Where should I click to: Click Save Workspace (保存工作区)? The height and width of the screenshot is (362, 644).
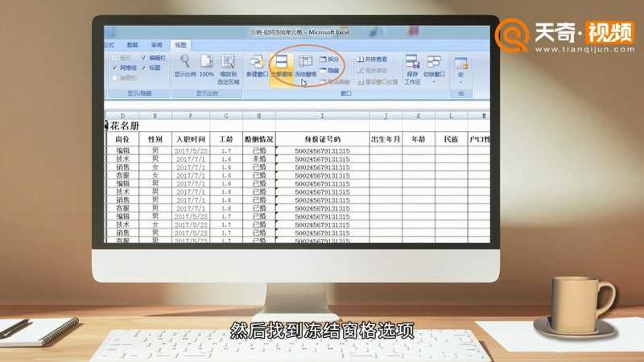tap(412, 69)
